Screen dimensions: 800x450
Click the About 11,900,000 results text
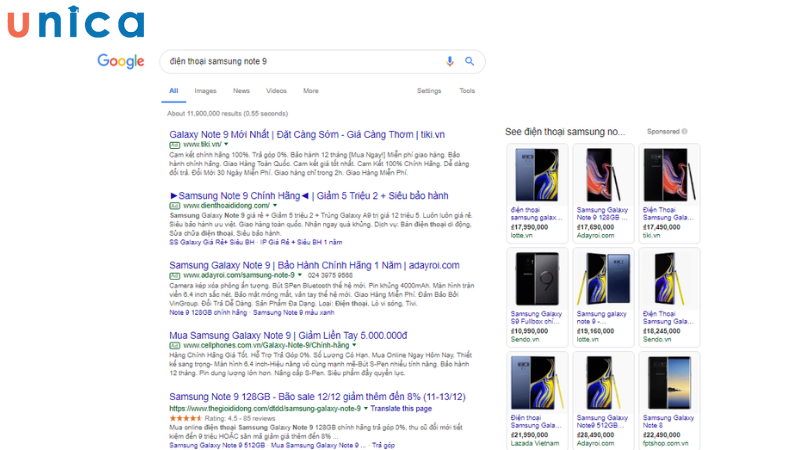(228, 114)
